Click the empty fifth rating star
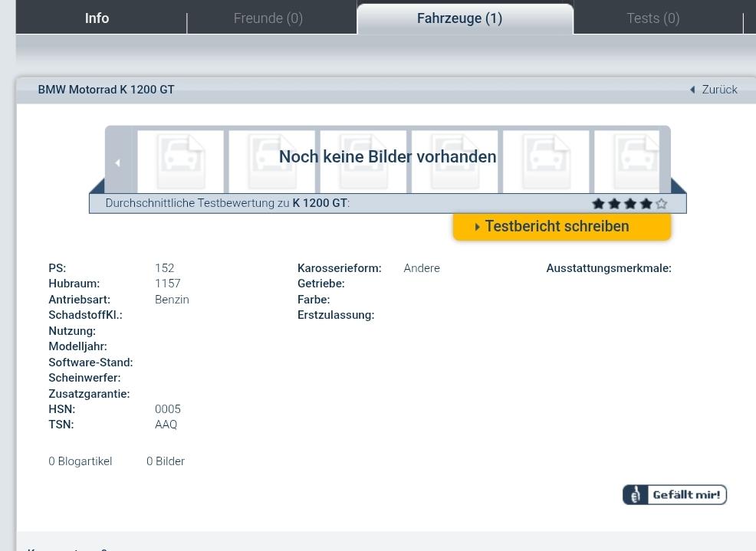 click(662, 204)
